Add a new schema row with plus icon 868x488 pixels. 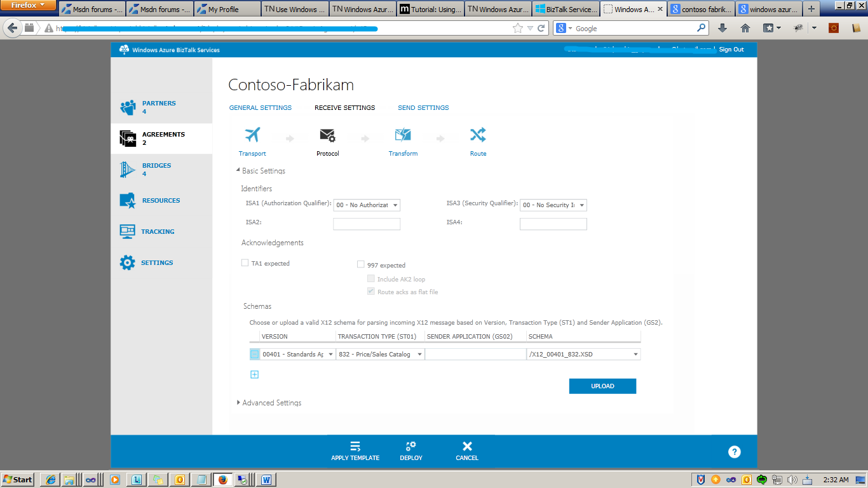[254, 375]
